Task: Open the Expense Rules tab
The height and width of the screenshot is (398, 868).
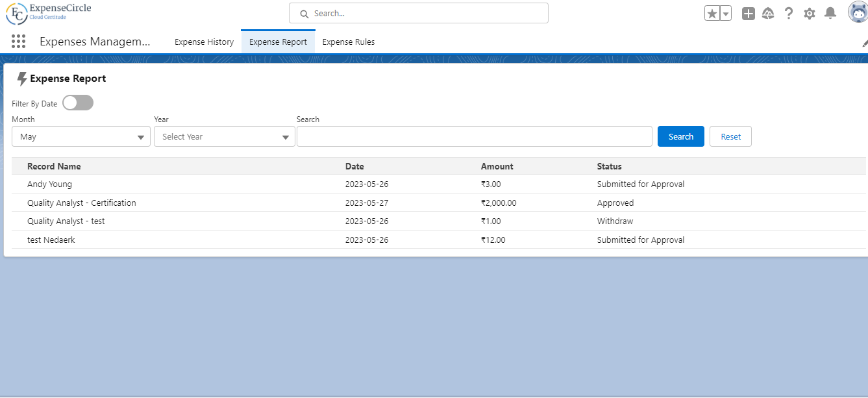Action: (x=348, y=42)
